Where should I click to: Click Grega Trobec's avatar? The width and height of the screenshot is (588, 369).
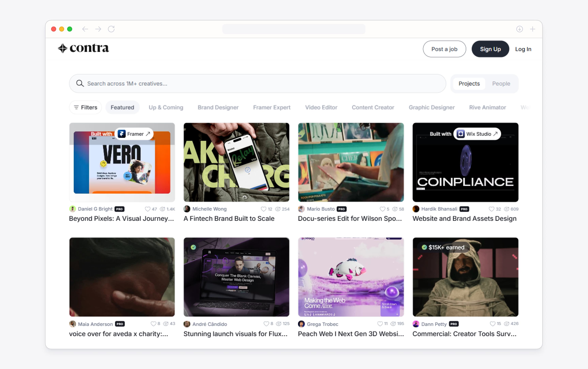point(301,324)
